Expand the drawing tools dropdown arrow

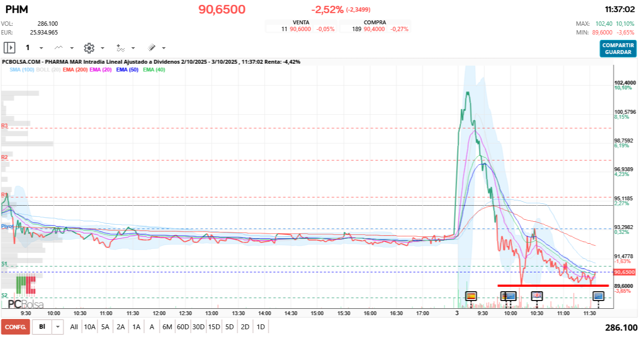point(164,48)
